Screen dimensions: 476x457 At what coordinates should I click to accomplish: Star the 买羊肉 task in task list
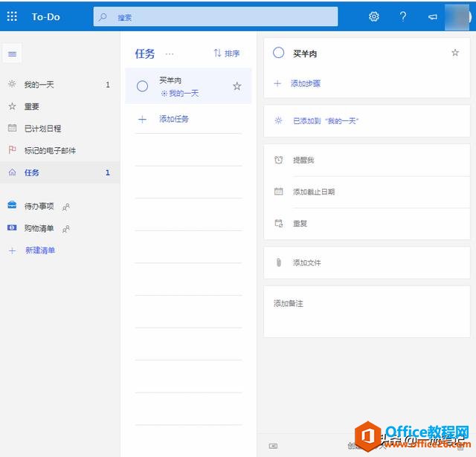237,86
